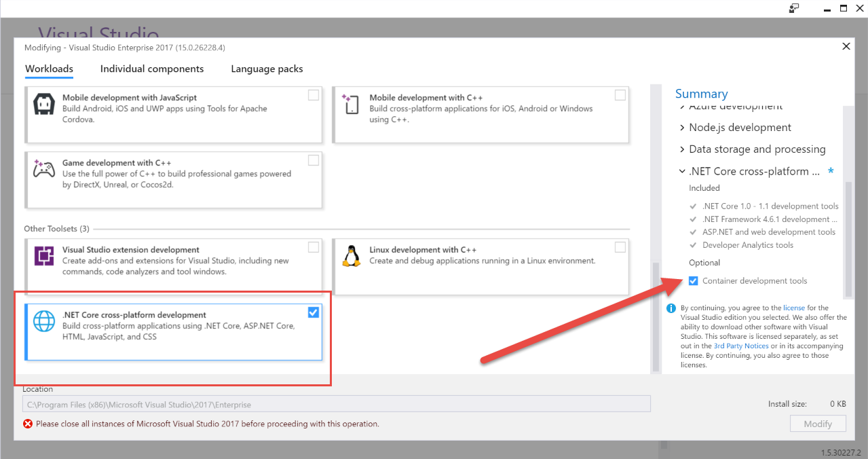Click the Game development controller icon

[x=44, y=168]
